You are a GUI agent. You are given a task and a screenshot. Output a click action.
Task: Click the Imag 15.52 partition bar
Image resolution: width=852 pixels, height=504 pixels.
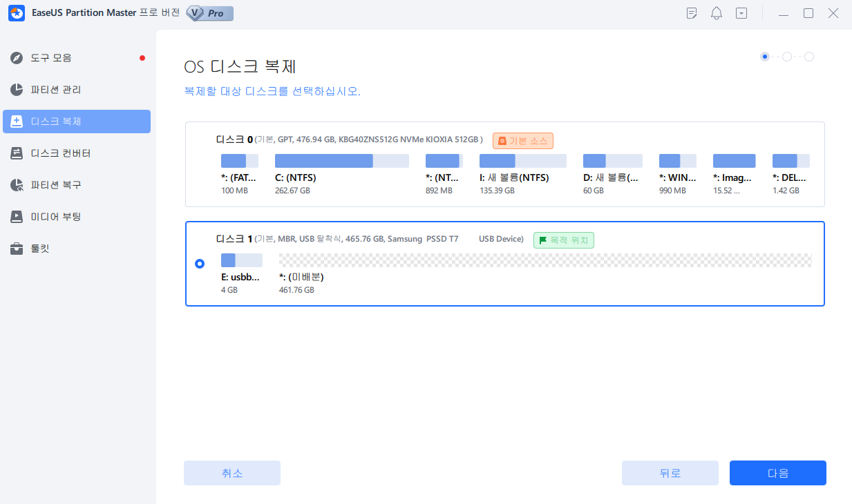tap(735, 161)
